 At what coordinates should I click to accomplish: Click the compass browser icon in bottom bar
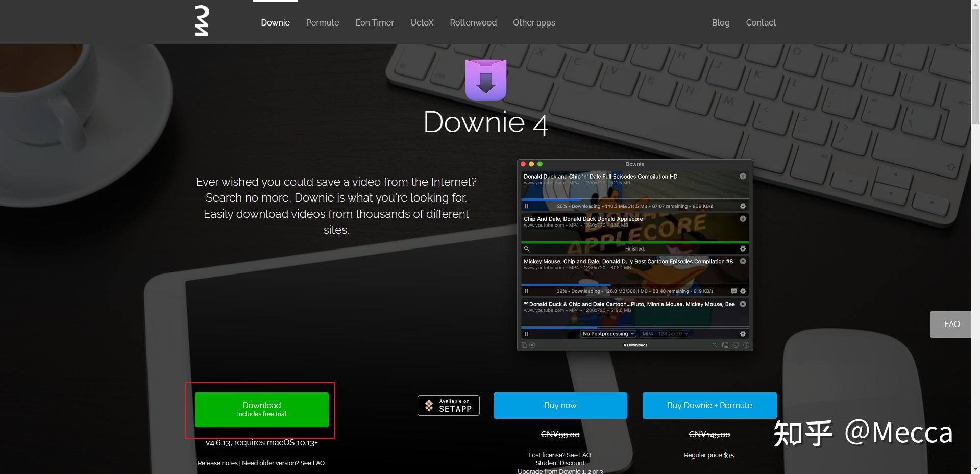click(533, 345)
